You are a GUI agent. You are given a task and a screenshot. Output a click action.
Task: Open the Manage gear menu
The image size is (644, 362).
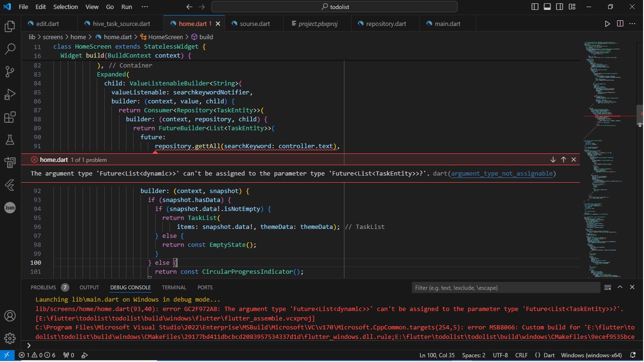[x=10, y=338]
